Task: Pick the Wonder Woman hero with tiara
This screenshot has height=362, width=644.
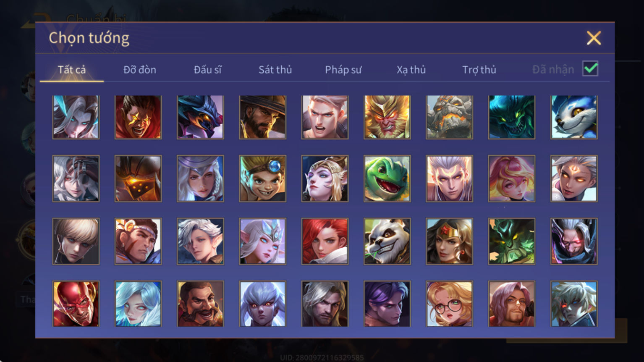Action: tap(449, 241)
